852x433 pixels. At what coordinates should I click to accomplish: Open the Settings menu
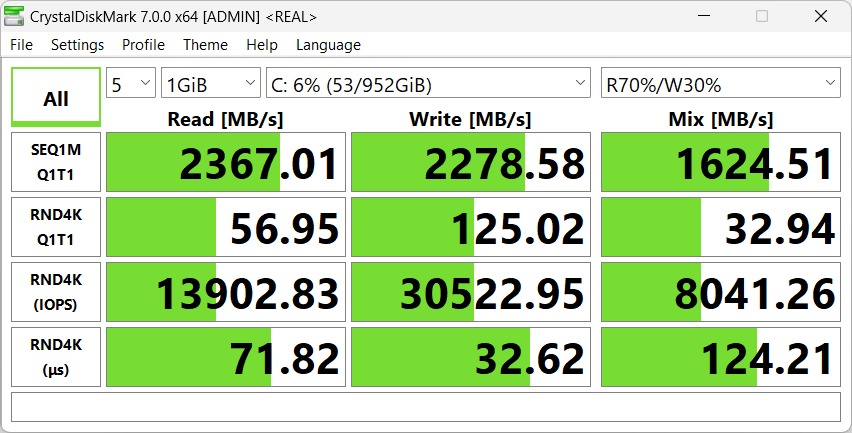[x=77, y=45]
